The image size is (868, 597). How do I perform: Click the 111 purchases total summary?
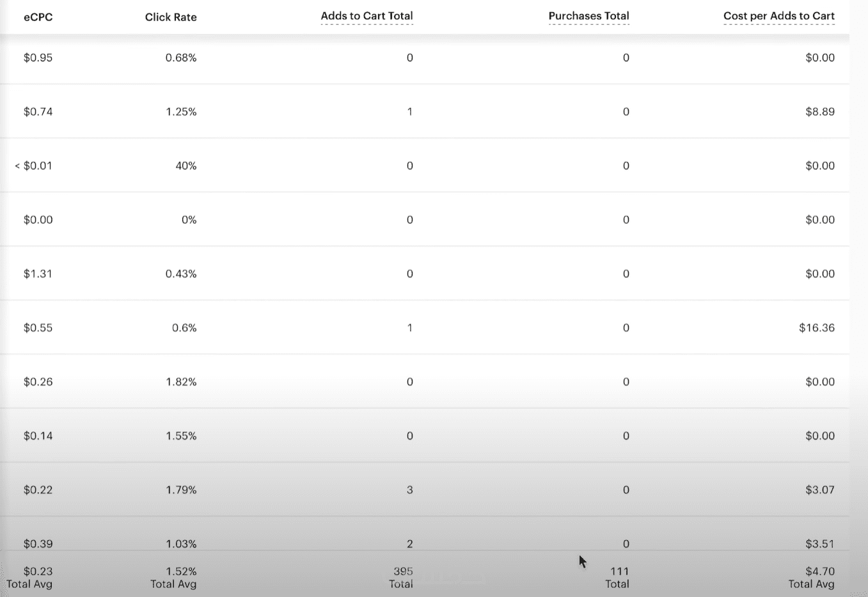click(619, 571)
